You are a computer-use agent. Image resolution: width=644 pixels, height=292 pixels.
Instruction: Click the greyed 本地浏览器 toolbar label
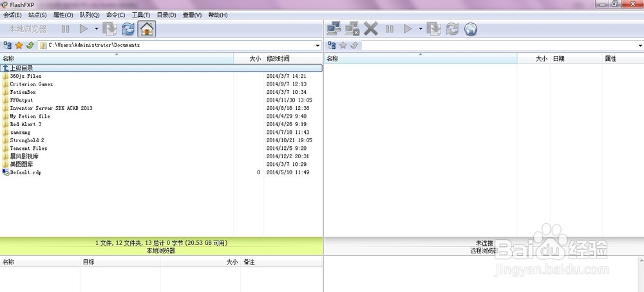28,29
